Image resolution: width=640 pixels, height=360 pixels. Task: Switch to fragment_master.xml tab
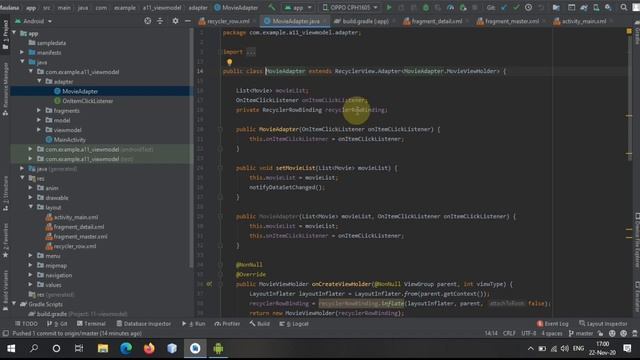tap(511, 21)
